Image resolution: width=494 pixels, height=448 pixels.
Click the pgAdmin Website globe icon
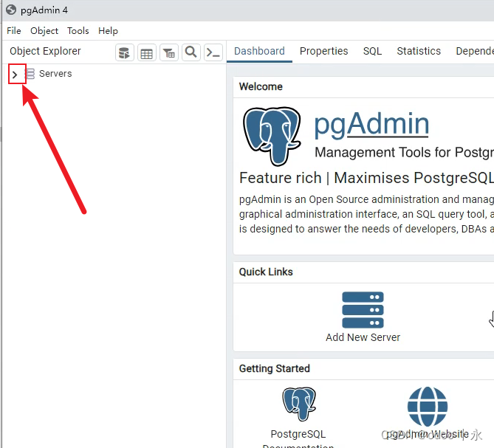coord(428,406)
